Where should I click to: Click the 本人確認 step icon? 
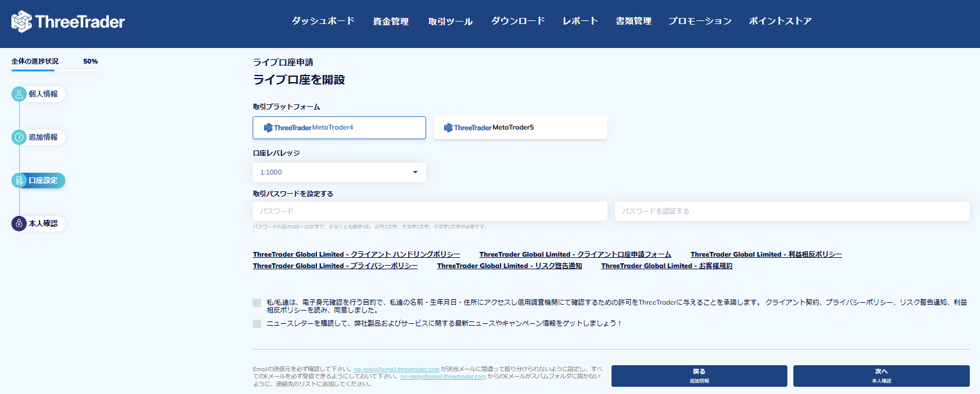pos(19,224)
